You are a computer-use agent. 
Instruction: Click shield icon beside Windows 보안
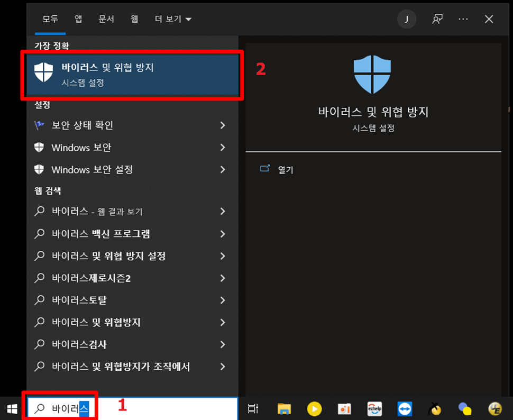[x=39, y=147]
